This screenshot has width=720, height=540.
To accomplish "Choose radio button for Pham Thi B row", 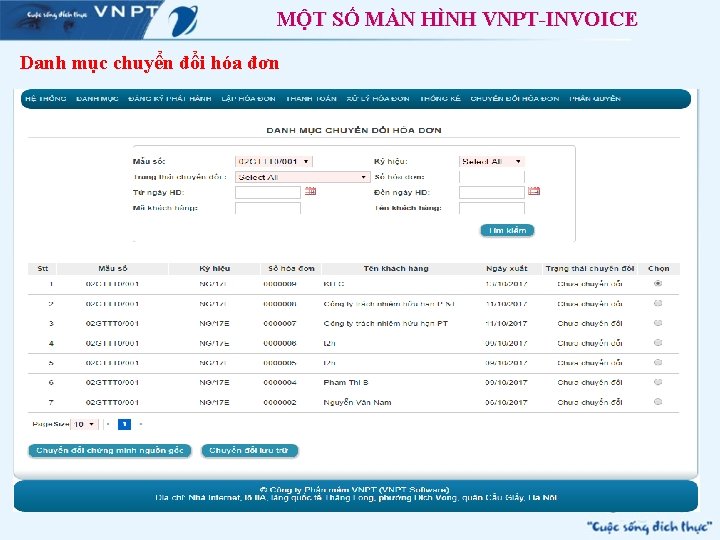I will pos(658,382).
